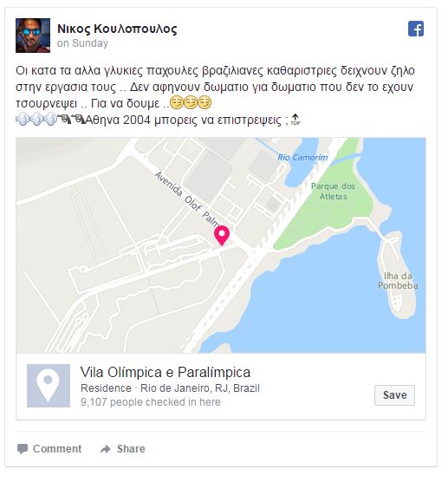Click Parque dos Atletas label on map
Image resolution: width=448 pixels, height=482 pixels.
coord(333,192)
